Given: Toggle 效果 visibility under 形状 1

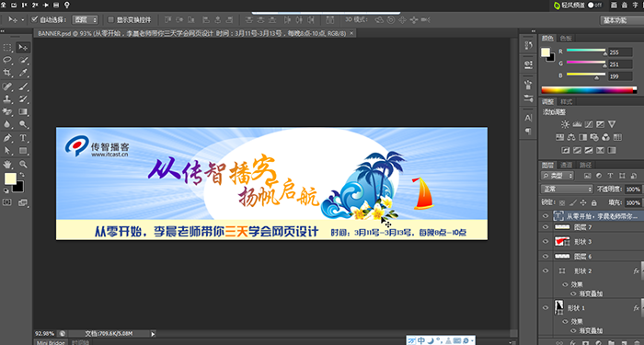Looking at the screenshot, I should click(x=565, y=322).
